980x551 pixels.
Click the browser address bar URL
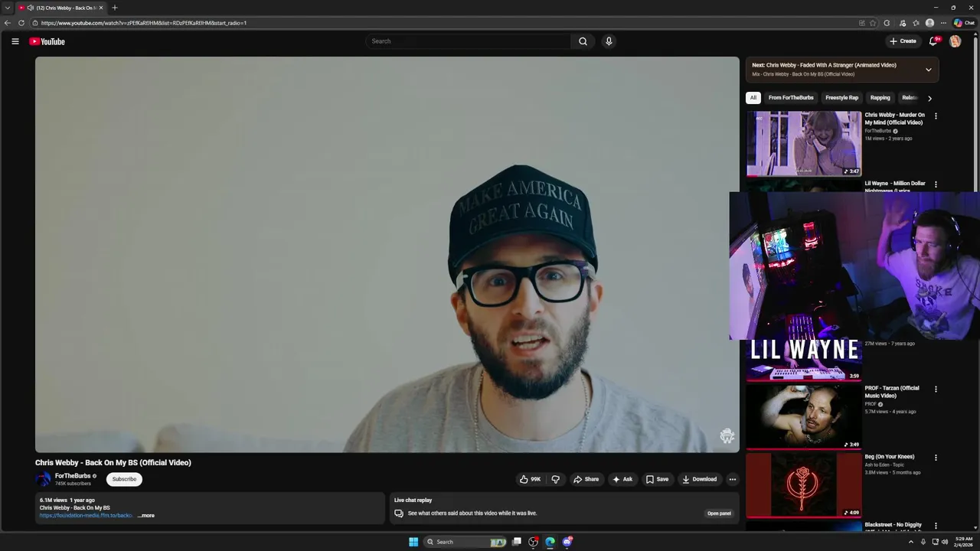pyautogui.click(x=144, y=23)
